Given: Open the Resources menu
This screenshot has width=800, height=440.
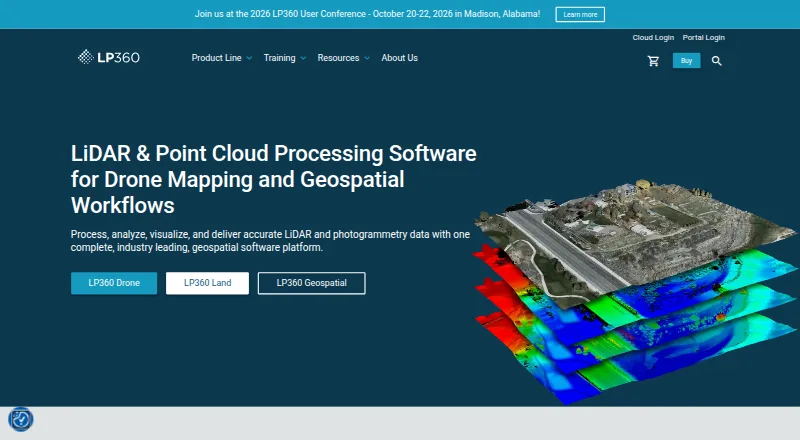Looking at the screenshot, I should [x=338, y=58].
